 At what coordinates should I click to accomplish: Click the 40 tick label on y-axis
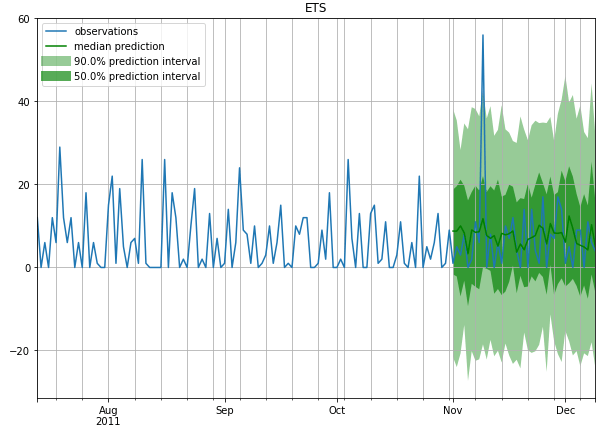tap(22, 102)
